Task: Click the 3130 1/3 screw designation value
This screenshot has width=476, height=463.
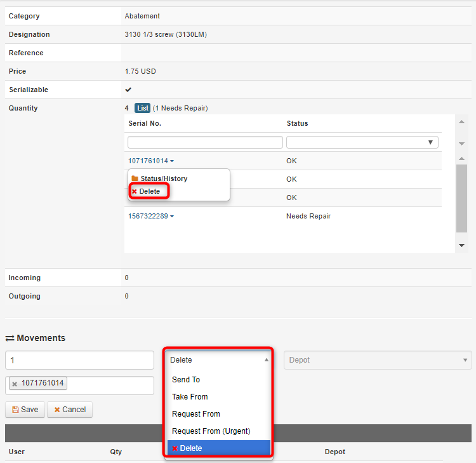Action: [x=166, y=34]
